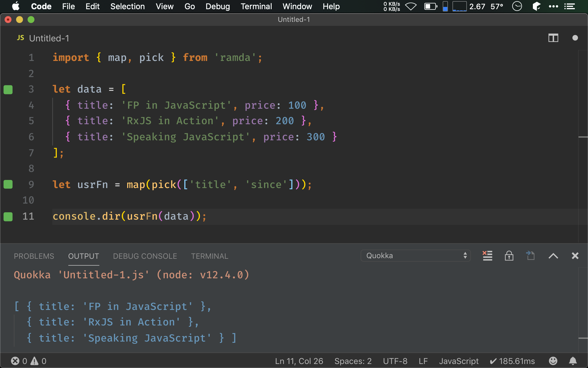Click the Quokka green indicator on line 3

[x=8, y=90]
